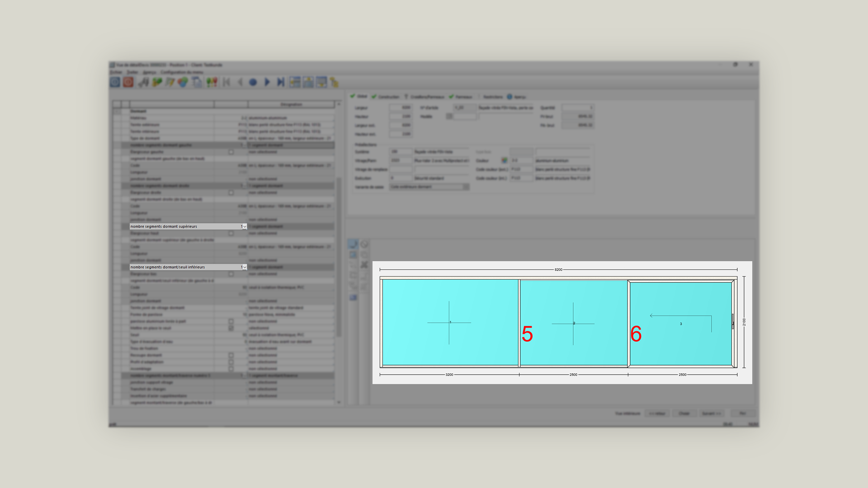Image resolution: width=868 pixels, height=488 pixels.
Task: Open the Fichier menu
Action: tap(116, 72)
